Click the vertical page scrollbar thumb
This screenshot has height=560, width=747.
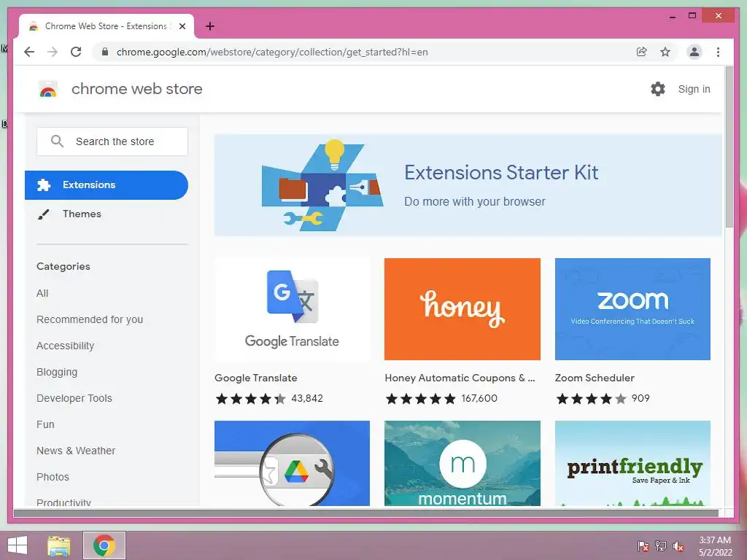tap(729, 147)
